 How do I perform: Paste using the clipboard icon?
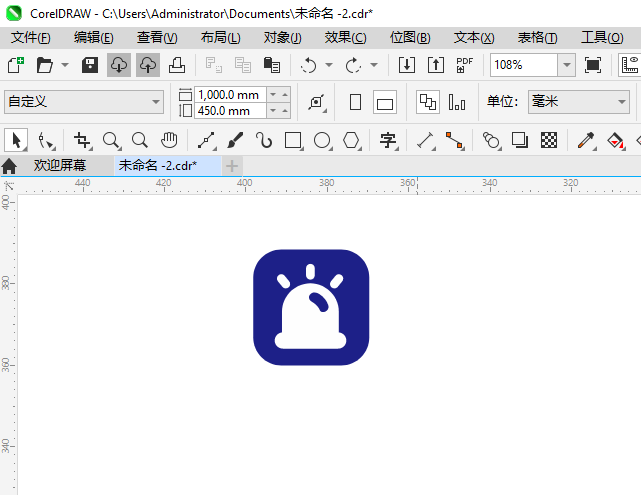272,65
